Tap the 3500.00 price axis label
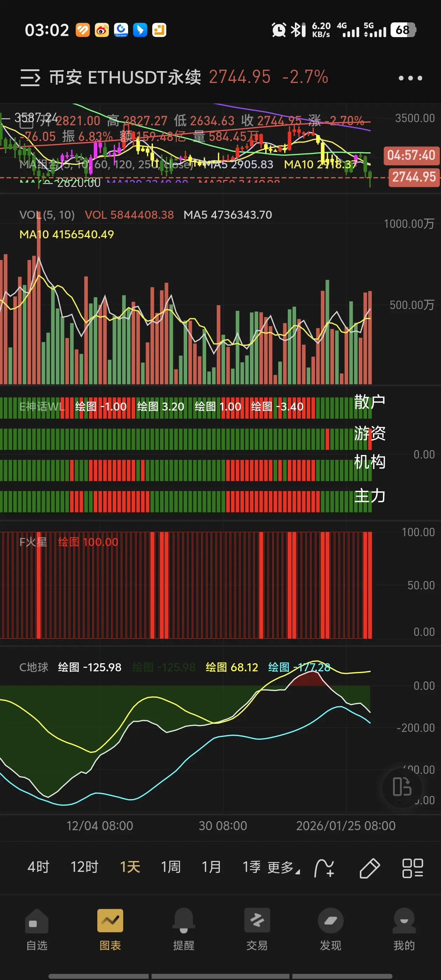 (x=415, y=118)
